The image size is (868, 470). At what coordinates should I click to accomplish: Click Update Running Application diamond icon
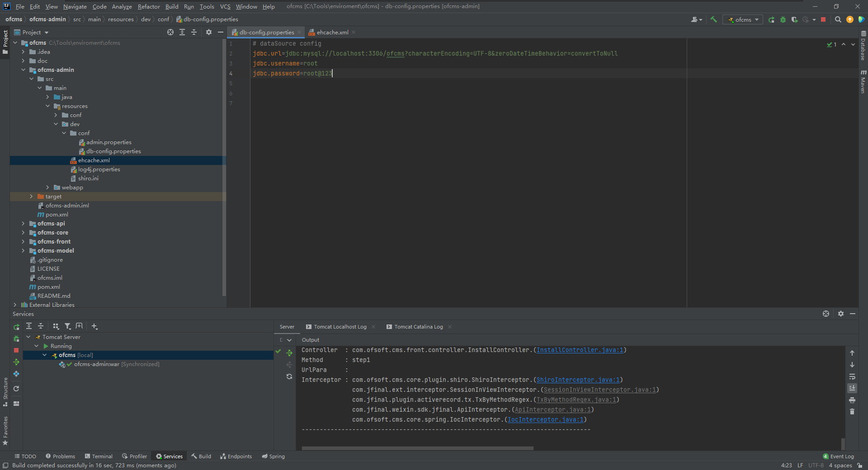[x=16, y=374]
